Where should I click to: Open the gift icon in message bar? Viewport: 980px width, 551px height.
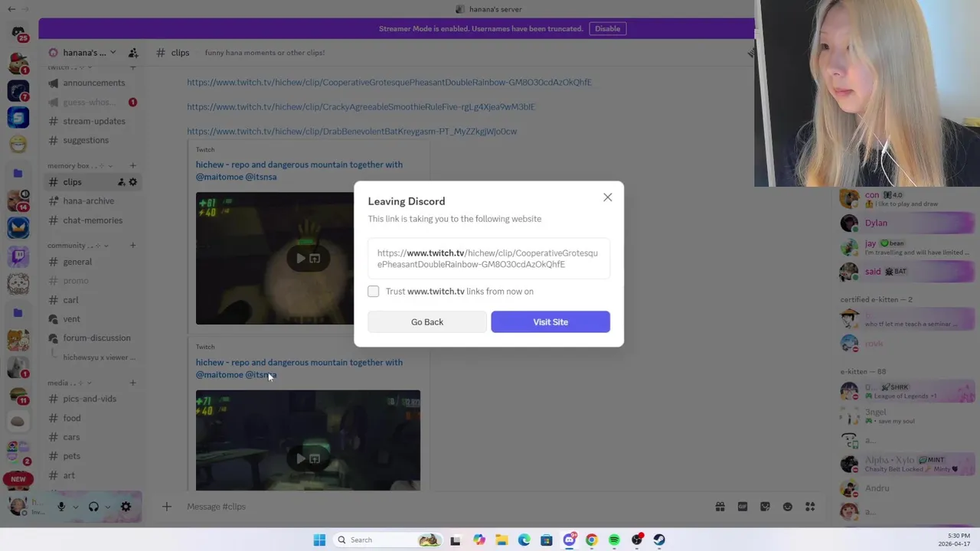click(x=720, y=507)
